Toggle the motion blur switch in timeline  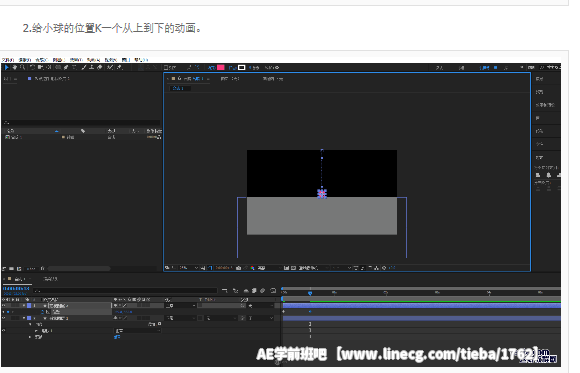click(x=262, y=291)
